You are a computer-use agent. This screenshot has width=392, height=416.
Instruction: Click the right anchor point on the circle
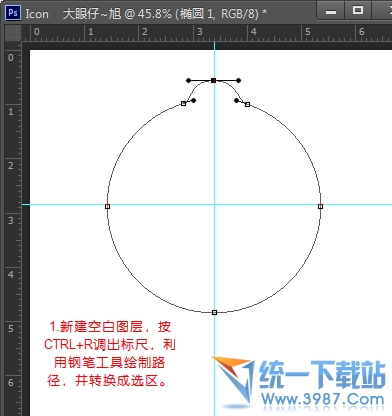click(320, 207)
